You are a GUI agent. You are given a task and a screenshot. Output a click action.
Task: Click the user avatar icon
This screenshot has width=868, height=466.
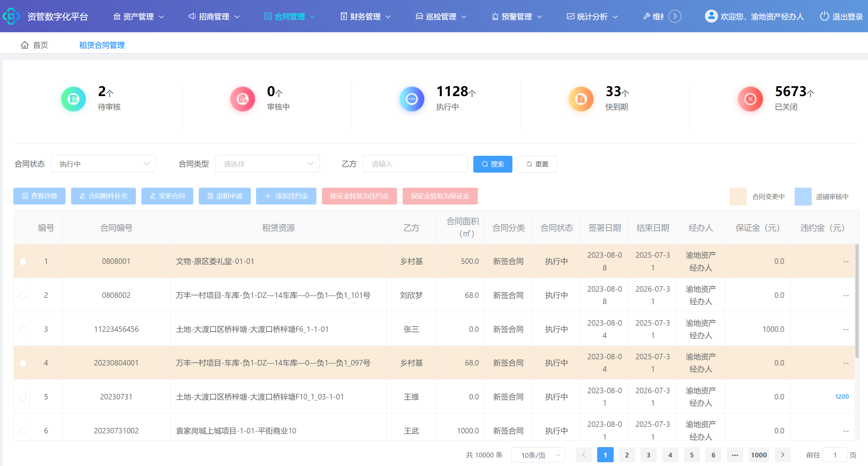(x=711, y=16)
